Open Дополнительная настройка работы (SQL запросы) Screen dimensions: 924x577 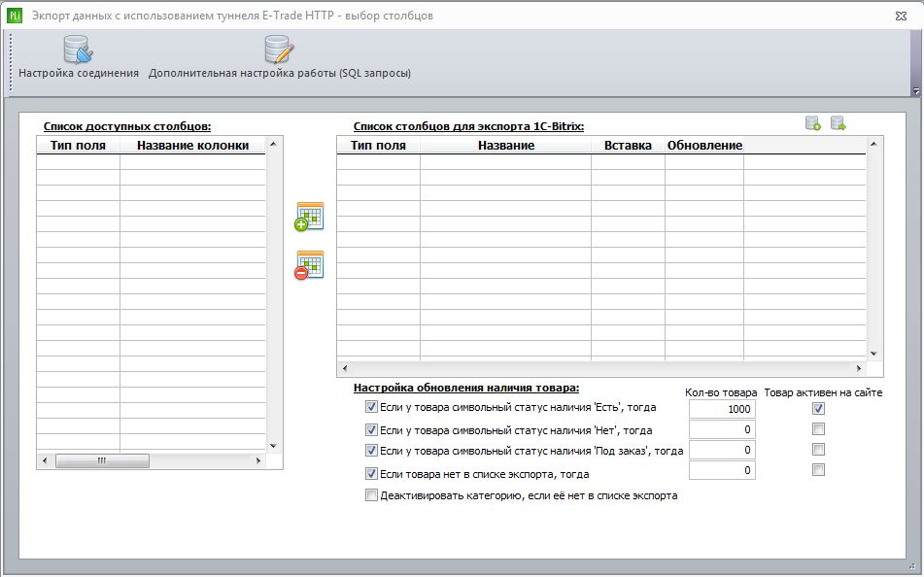279,57
